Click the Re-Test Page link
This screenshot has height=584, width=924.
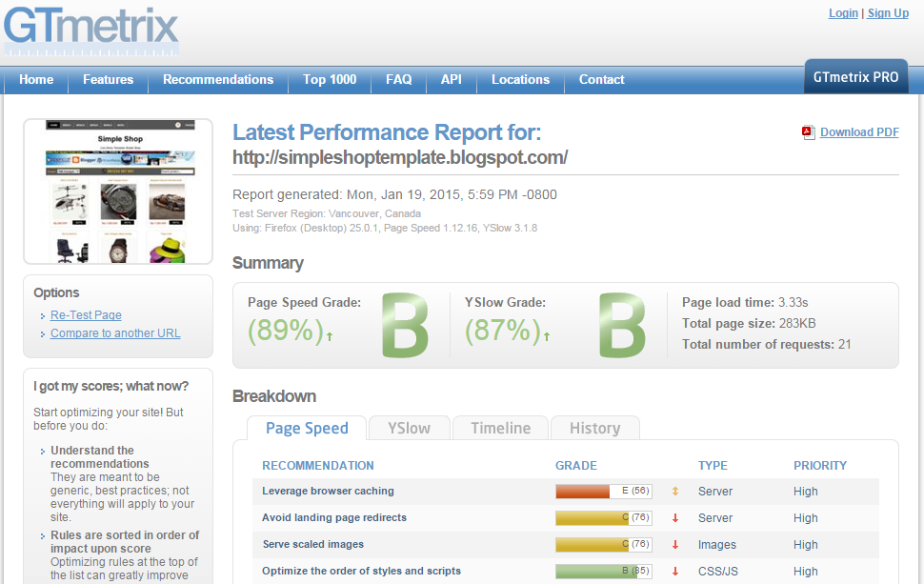(x=86, y=315)
